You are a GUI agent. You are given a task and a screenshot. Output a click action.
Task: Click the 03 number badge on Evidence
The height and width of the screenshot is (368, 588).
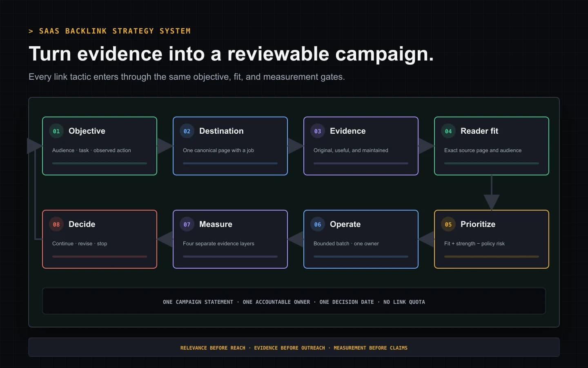(318, 131)
